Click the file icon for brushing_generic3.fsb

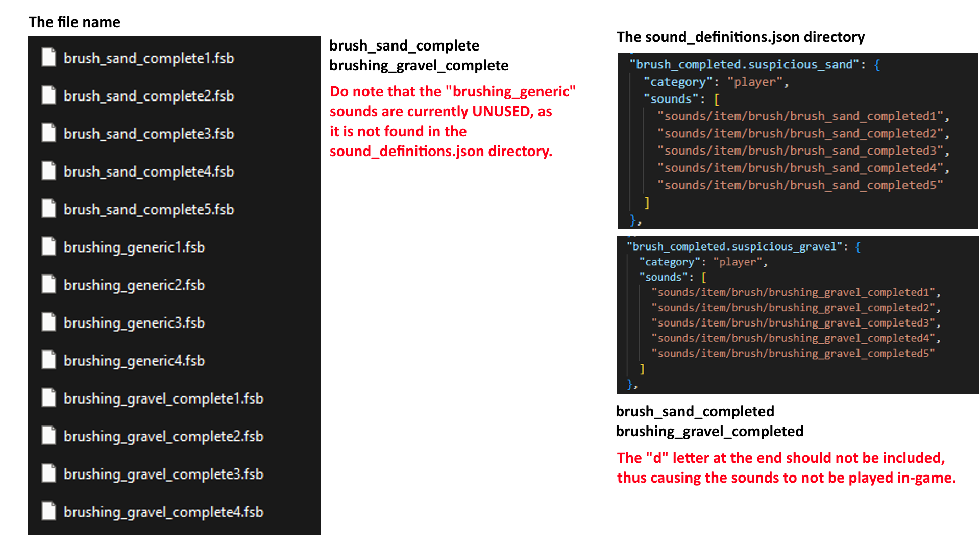click(x=48, y=322)
